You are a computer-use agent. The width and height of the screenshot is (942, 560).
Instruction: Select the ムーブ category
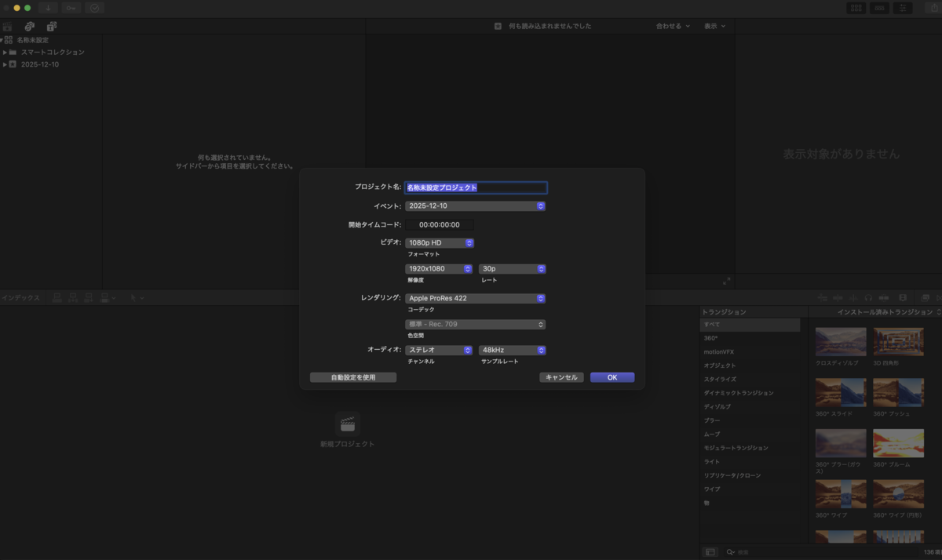tap(750, 435)
